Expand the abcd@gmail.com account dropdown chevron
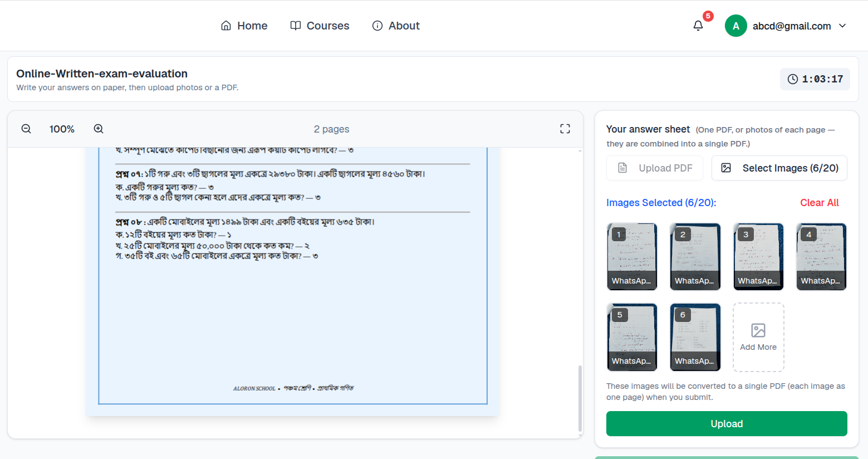 pos(842,26)
